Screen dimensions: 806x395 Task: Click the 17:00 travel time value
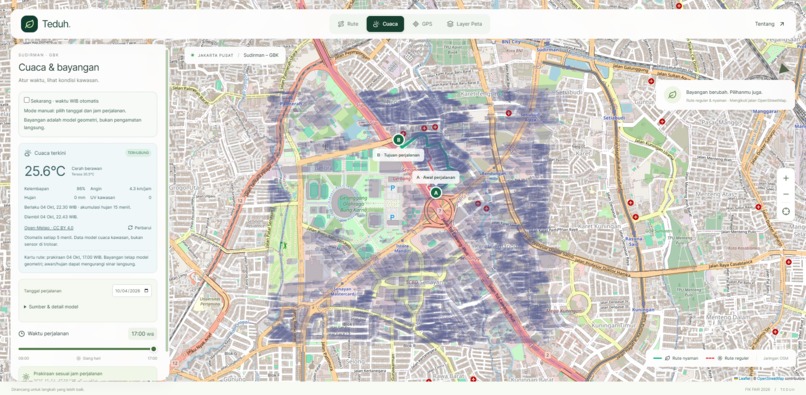click(x=142, y=334)
